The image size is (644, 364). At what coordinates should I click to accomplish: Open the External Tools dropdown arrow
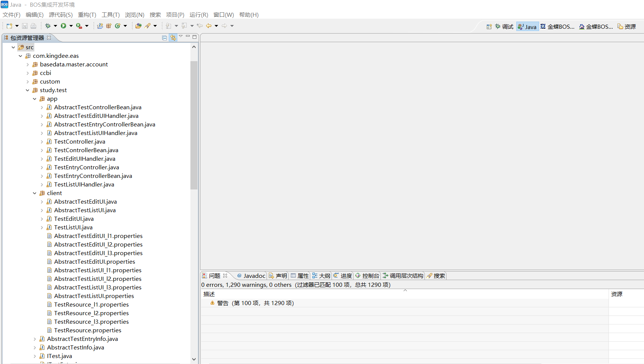[87, 26]
